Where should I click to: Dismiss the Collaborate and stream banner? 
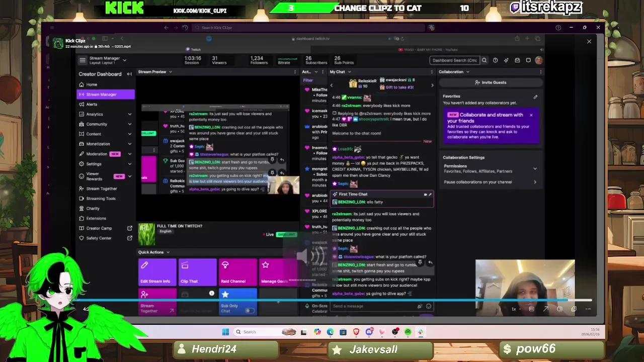coord(531,115)
